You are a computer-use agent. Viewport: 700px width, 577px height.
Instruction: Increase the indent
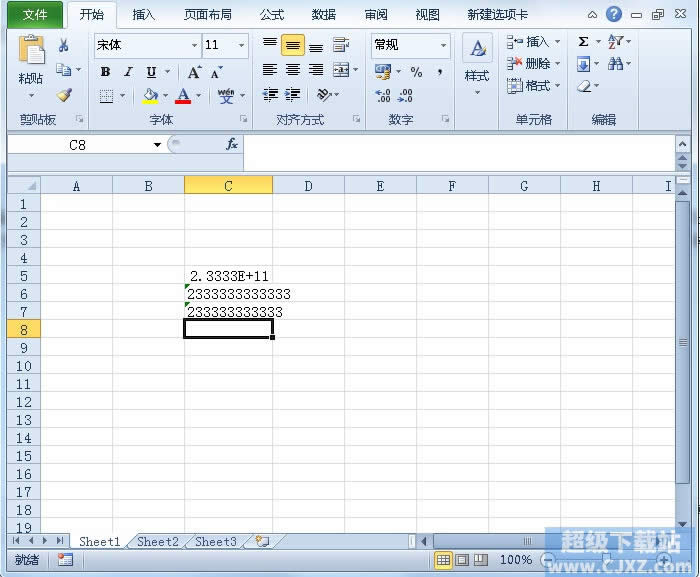tap(293, 95)
